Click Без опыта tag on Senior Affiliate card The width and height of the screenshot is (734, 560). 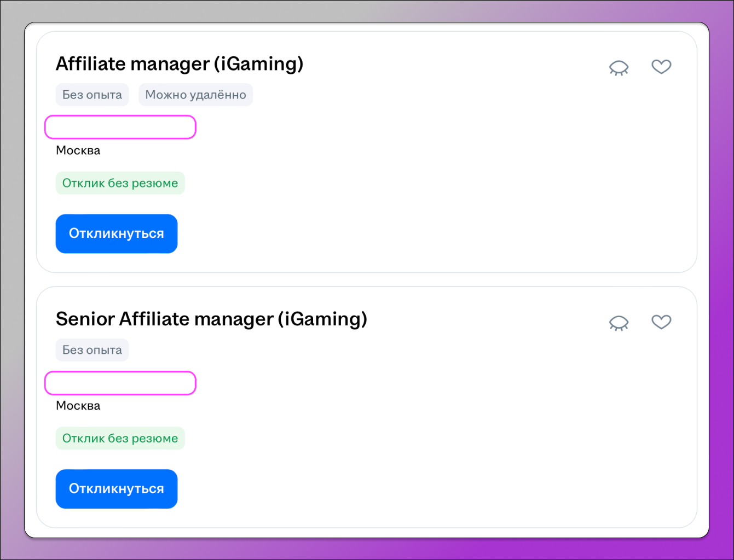tap(92, 351)
